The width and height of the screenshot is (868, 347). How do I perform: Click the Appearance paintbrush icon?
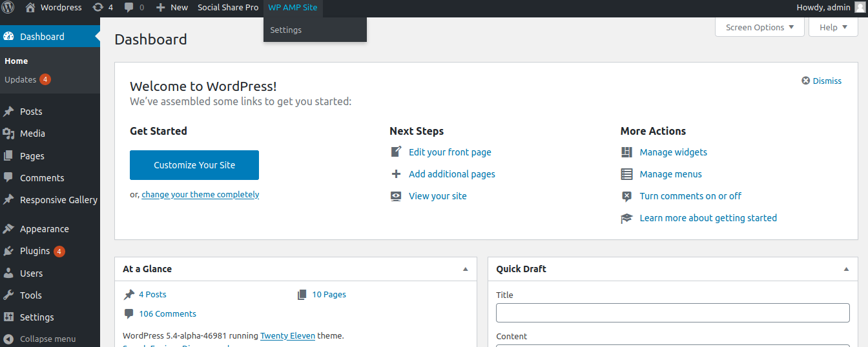click(8, 229)
